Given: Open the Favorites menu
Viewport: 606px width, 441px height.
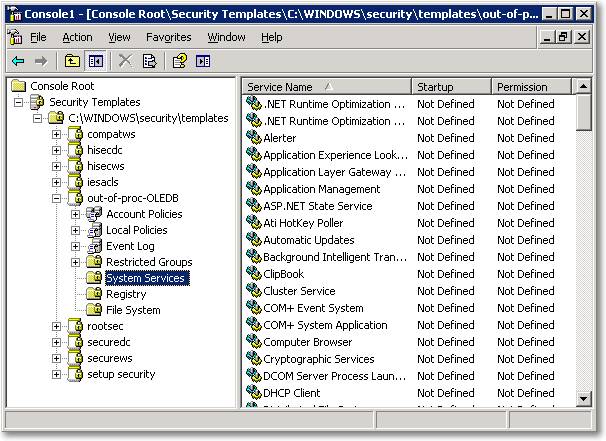Looking at the screenshot, I should 169,37.
